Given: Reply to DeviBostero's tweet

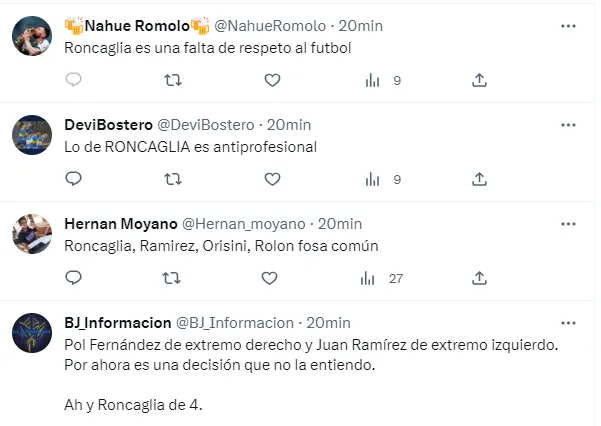Looking at the screenshot, I should 73,179.
